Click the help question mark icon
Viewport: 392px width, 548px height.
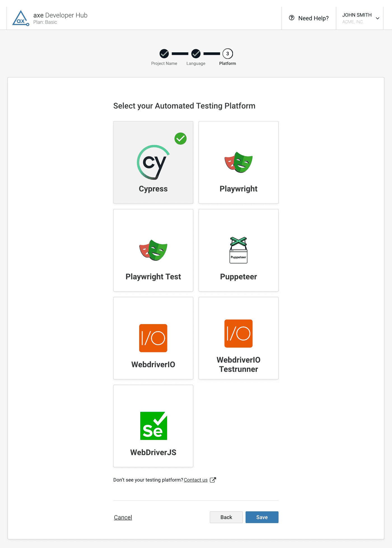click(x=292, y=18)
